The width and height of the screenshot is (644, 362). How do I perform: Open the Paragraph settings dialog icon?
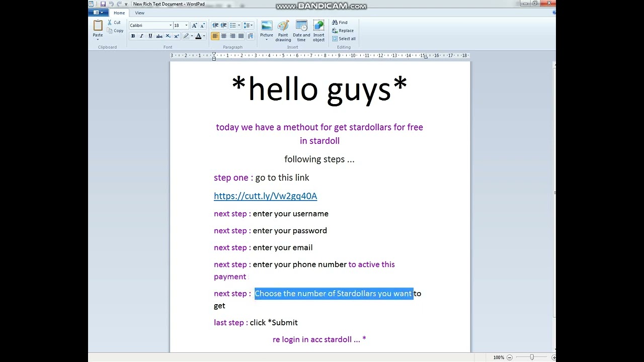pyautogui.click(x=251, y=36)
